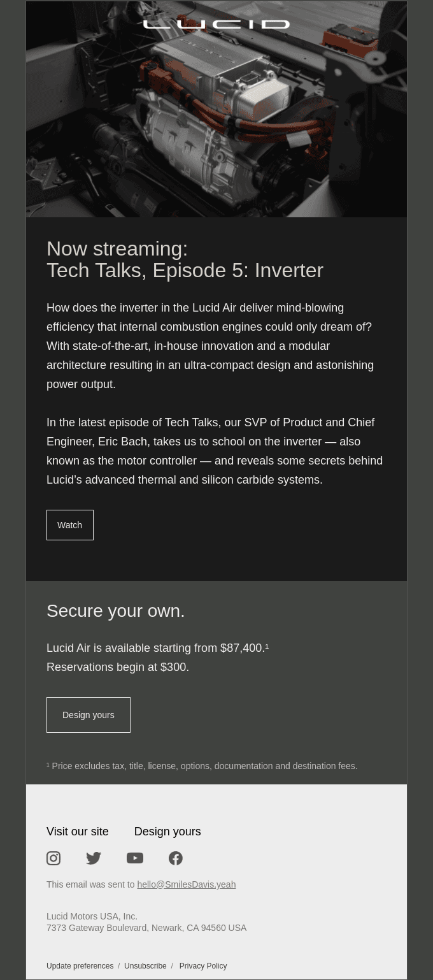Click the outlined Design yours button
Image resolution: width=433 pixels, height=980 pixels.
89,715
